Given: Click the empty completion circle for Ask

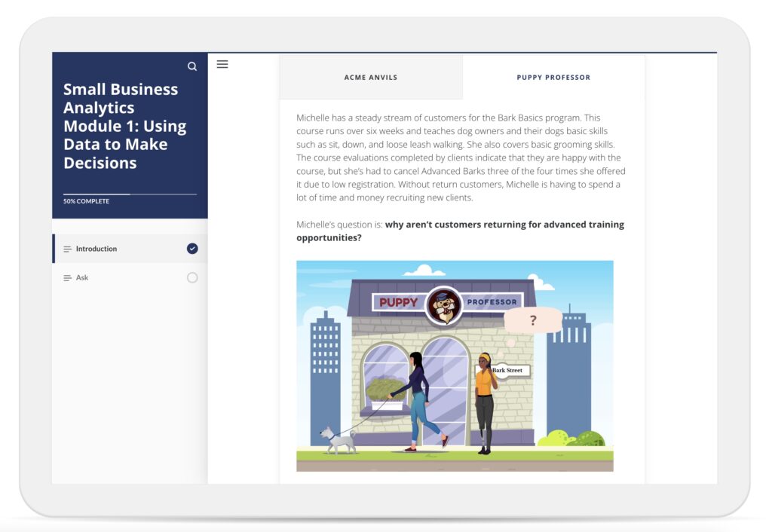Looking at the screenshot, I should [192, 278].
